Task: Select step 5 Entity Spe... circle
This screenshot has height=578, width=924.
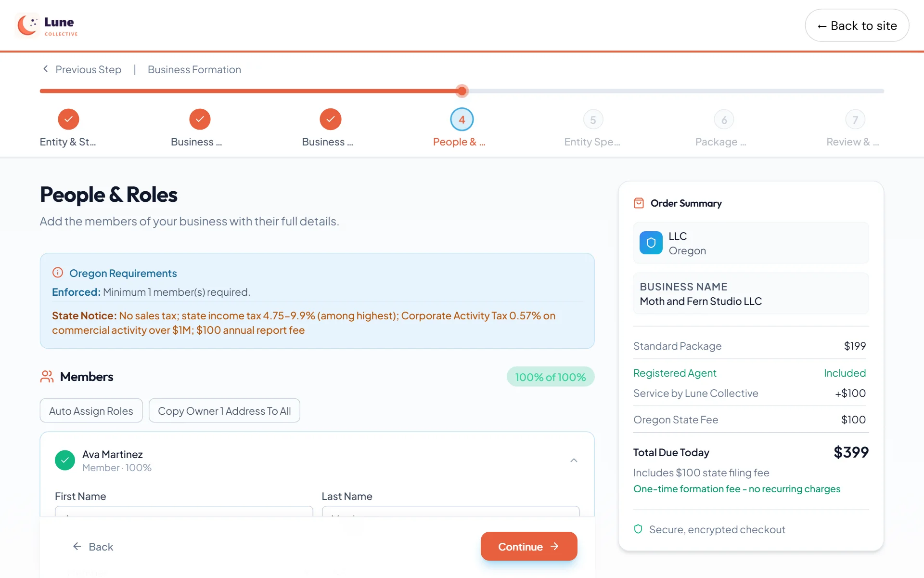Action: [x=593, y=119]
